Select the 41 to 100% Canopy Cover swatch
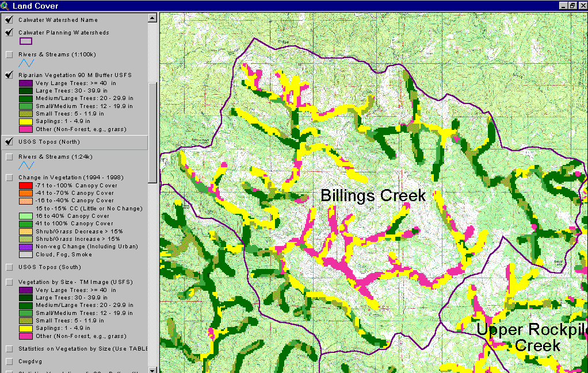The width and height of the screenshot is (588, 373). [x=25, y=224]
